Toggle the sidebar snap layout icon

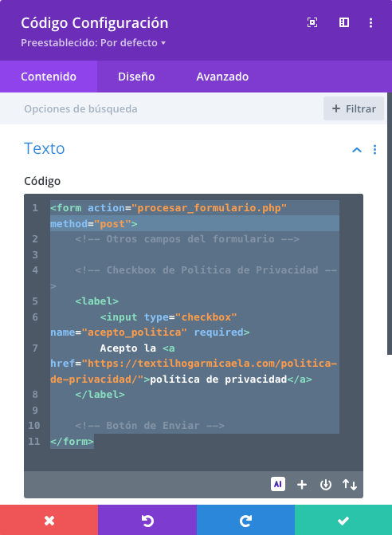click(x=344, y=22)
